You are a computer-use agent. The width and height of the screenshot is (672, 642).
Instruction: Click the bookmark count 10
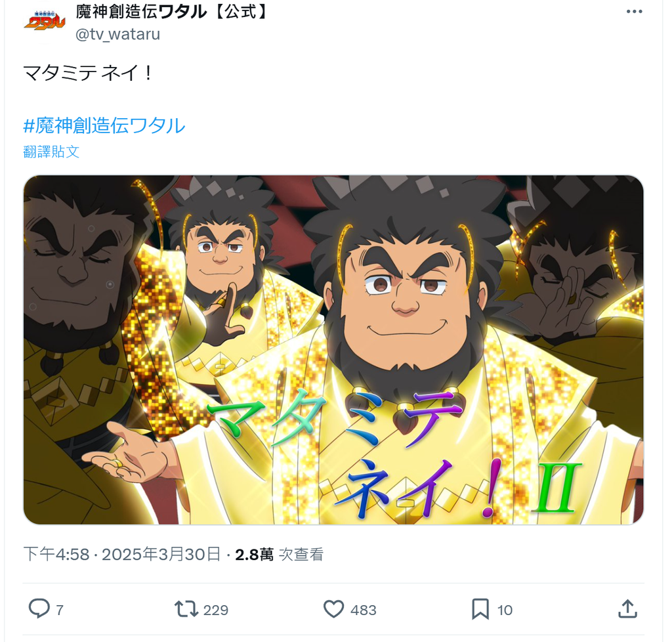click(505, 610)
